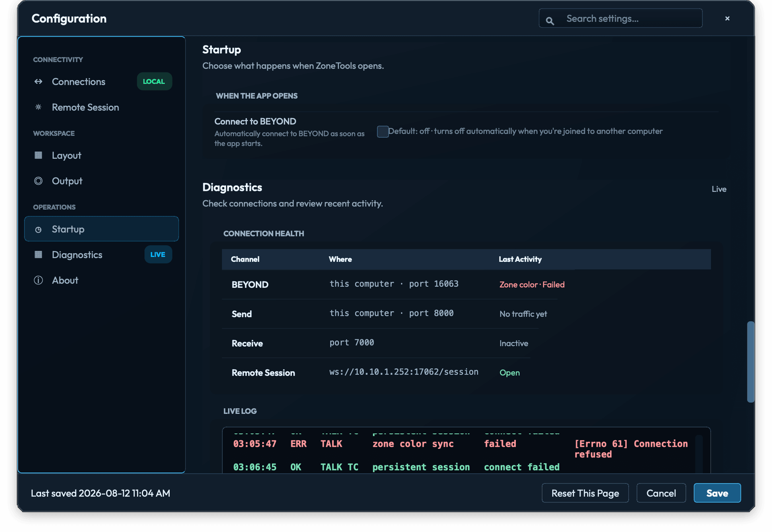This screenshot has height=532, width=772.
Task: Select the Receive channel label
Action: tap(247, 343)
